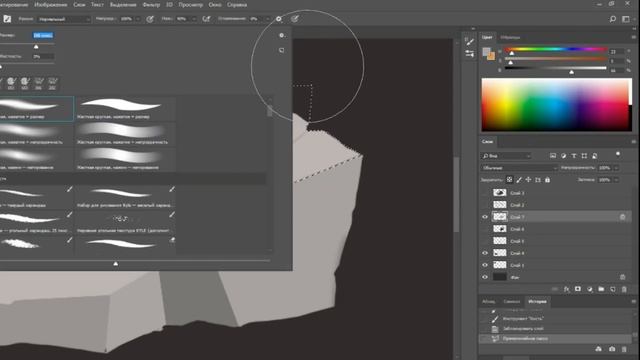Open Layers panel flyout menu

tap(633, 142)
